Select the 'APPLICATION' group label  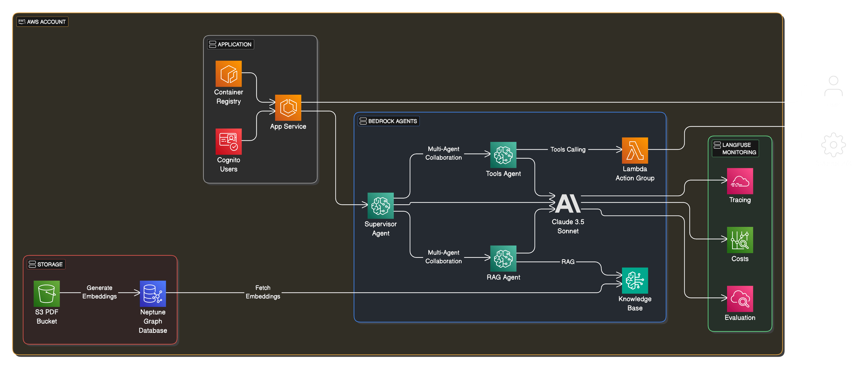231,44
